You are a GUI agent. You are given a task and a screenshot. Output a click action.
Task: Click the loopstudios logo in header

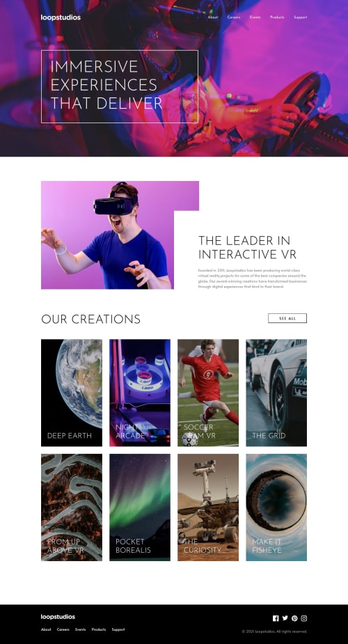[x=61, y=17]
